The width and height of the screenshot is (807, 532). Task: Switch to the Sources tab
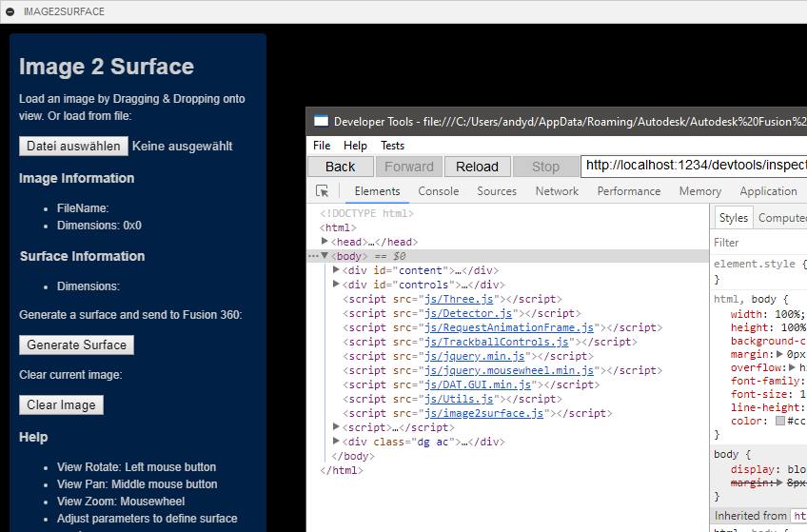(x=497, y=191)
